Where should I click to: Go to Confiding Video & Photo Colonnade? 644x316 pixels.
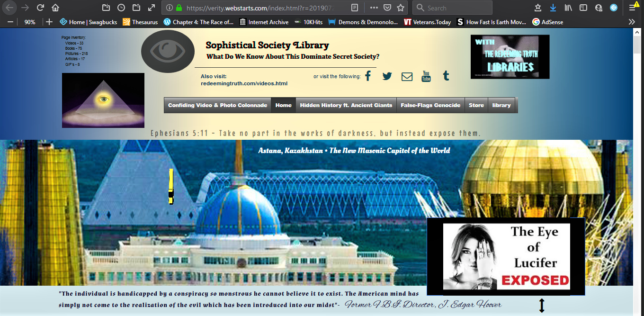(x=217, y=105)
